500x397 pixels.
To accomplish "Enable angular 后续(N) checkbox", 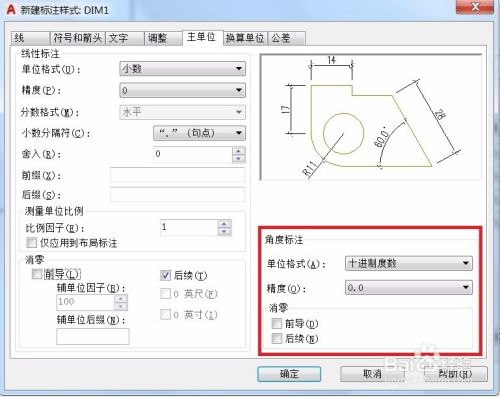I will click(277, 338).
